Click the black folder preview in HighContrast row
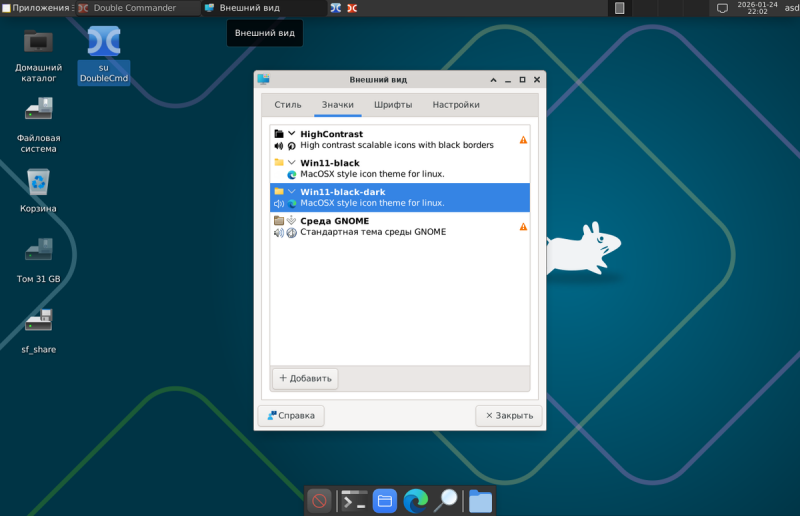 279,134
